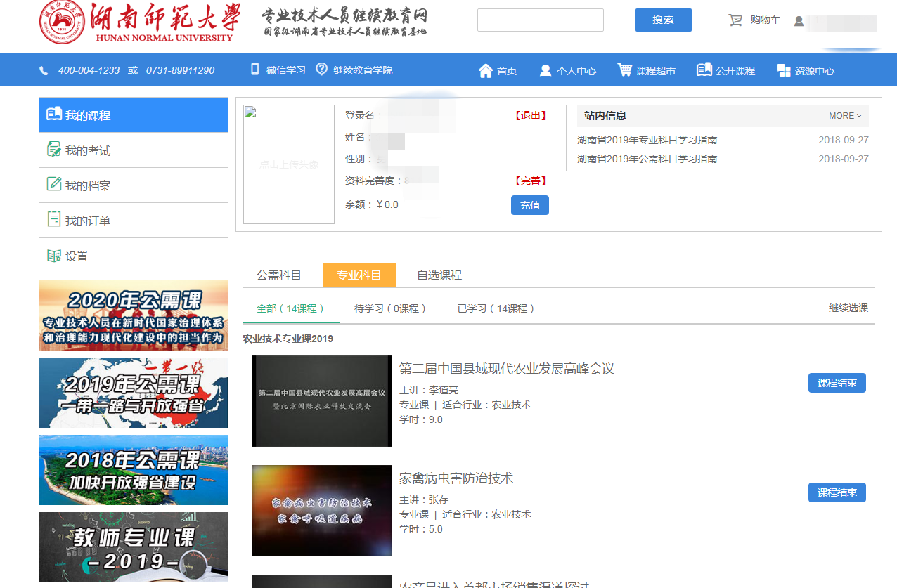Click the 搜索 button
The image size is (897, 588).
tap(663, 20)
